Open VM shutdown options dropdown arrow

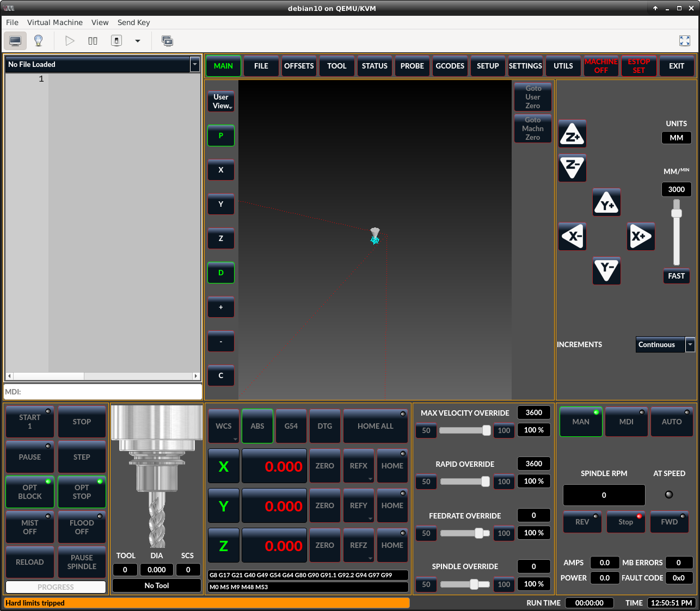138,41
